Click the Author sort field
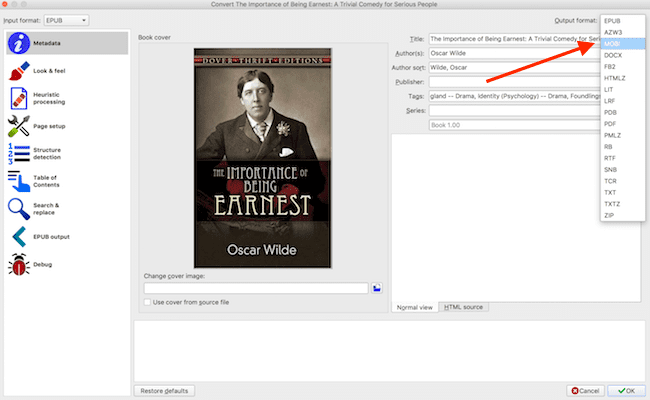Image resolution: width=650 pixels, height=400 pixels. tap(514, 68)
